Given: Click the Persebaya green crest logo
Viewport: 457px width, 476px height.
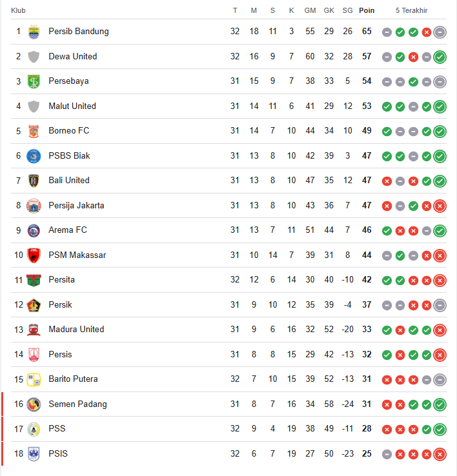Looking at the screenshot, I should (x=34, y=81).
